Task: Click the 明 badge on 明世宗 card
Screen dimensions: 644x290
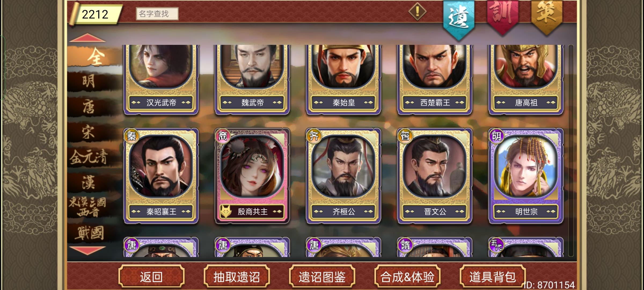Action: pyautogui.click(x=496, y=136)
